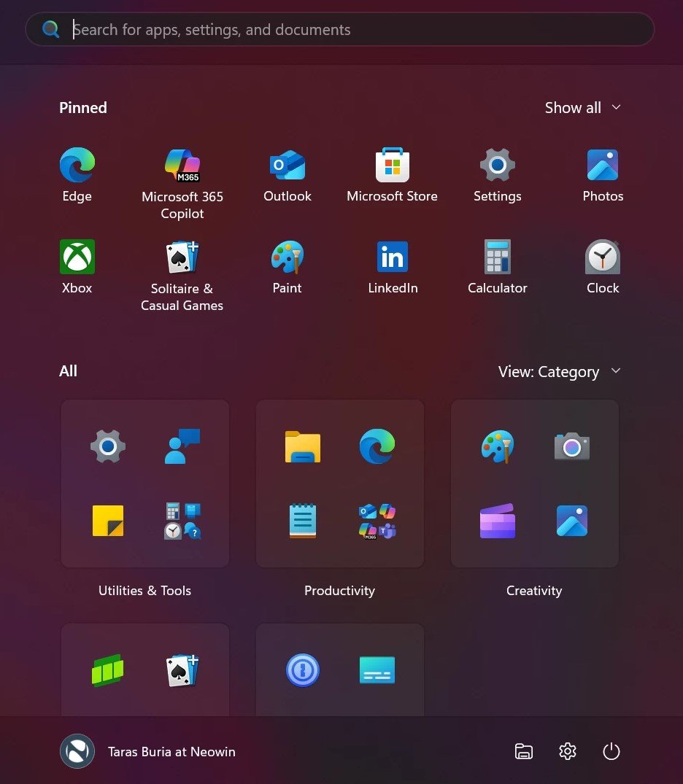This screenshot has width=683, height=784.
Task: Open the pinned Photos app
Action: pyautogui.click(x=603, y=174)
